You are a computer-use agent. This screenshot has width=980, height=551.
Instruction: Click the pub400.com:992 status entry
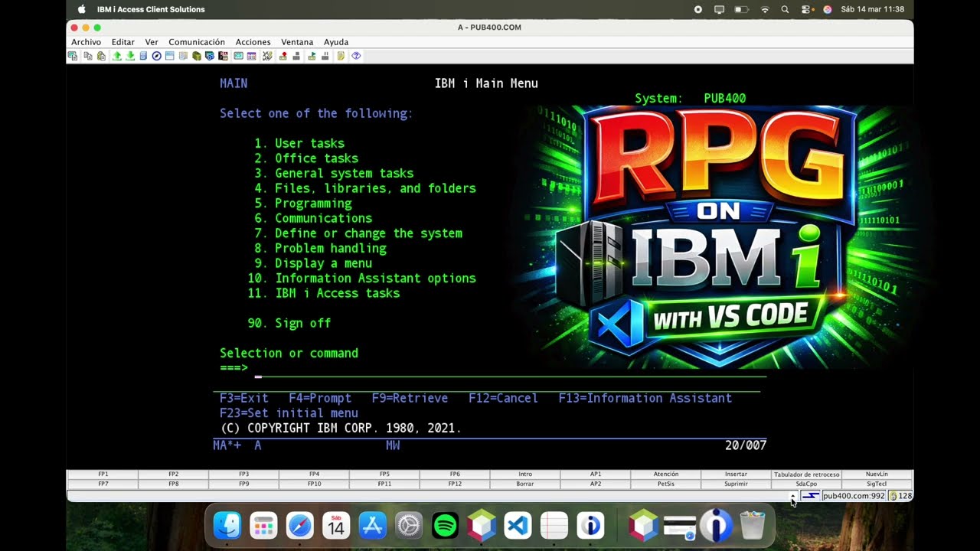point(854,496)
